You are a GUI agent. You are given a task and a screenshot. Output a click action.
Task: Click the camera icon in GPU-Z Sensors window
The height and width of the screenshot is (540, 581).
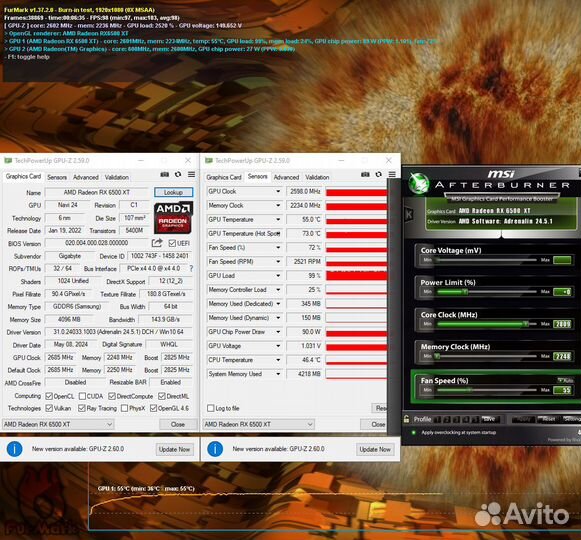click(365, 174)
